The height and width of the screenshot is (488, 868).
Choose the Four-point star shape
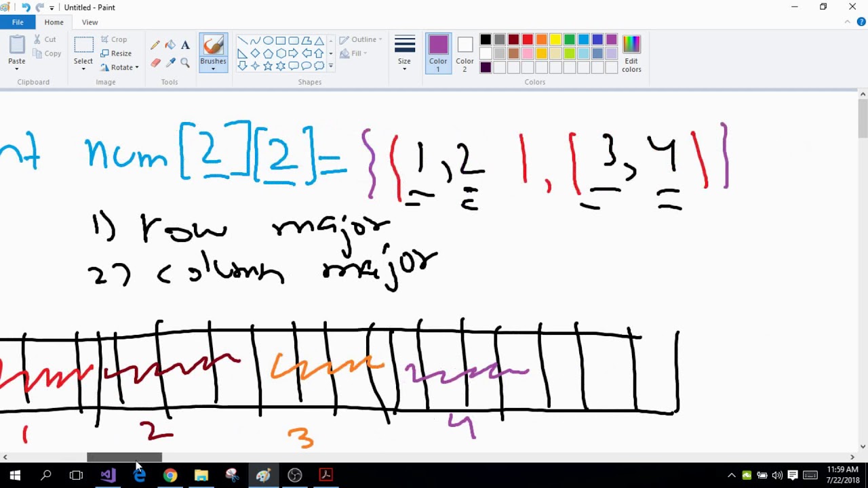click(255, 66)
